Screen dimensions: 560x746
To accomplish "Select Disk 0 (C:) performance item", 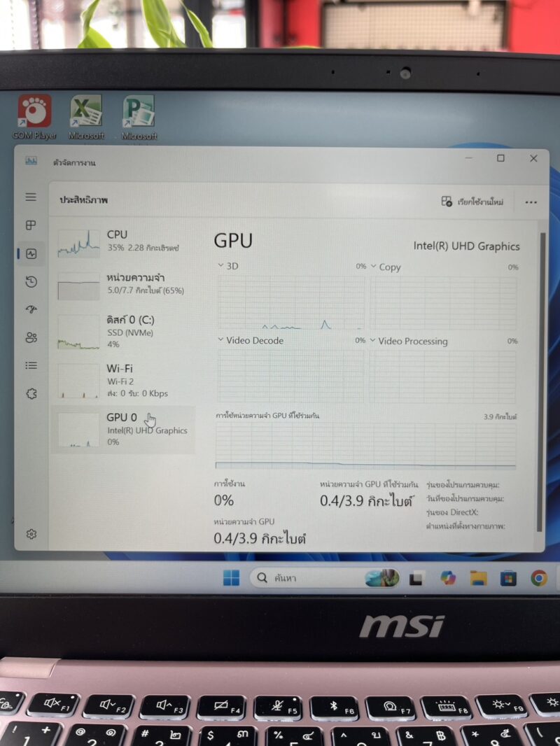I will (x=122, y=331).
